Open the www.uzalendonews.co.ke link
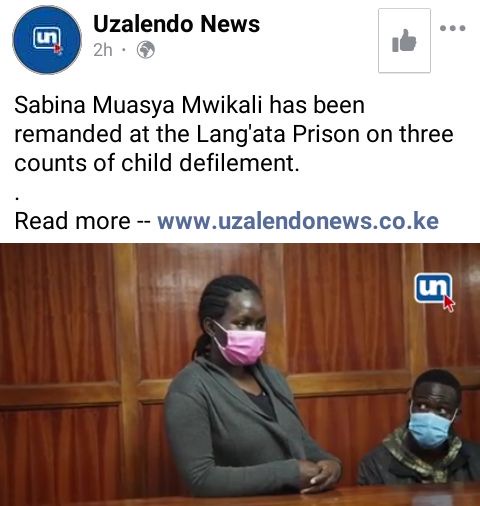480x506 pixels. point(298,221)
